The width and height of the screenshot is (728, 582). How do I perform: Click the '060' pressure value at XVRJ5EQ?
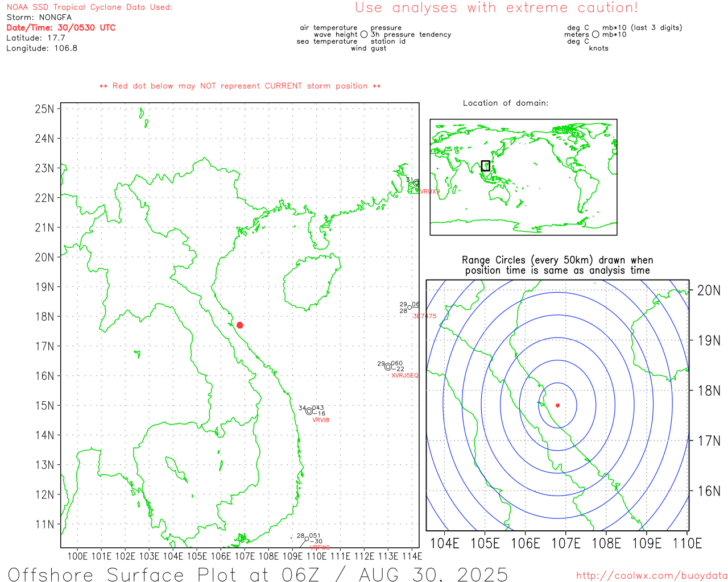point(397,363)
